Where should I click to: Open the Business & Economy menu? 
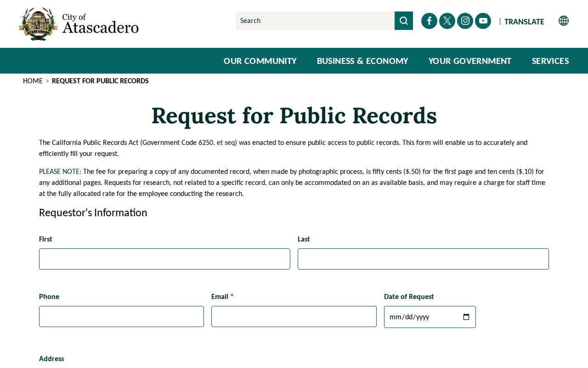(362, 61)
